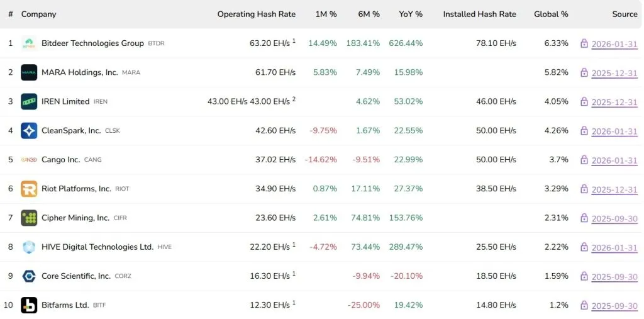
Task: Open Cango Inc. company name link
Action: pyautogui.click(x=60, y=160)
